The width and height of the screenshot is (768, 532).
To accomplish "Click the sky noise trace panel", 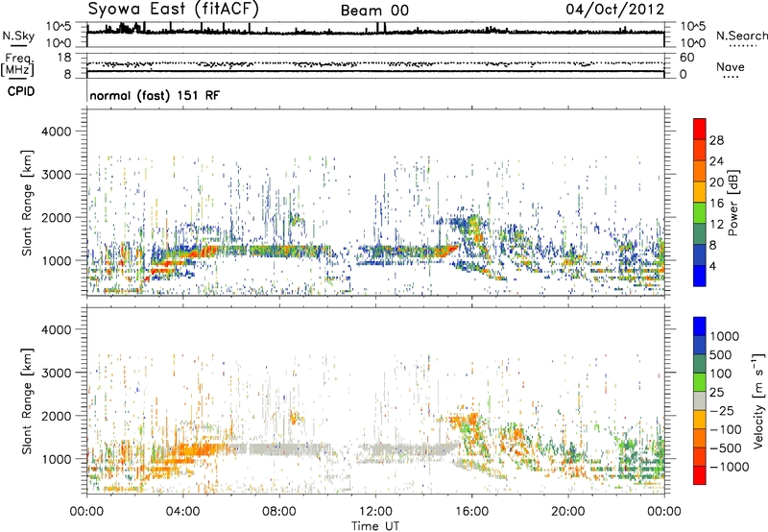I will tap(375, 35).
